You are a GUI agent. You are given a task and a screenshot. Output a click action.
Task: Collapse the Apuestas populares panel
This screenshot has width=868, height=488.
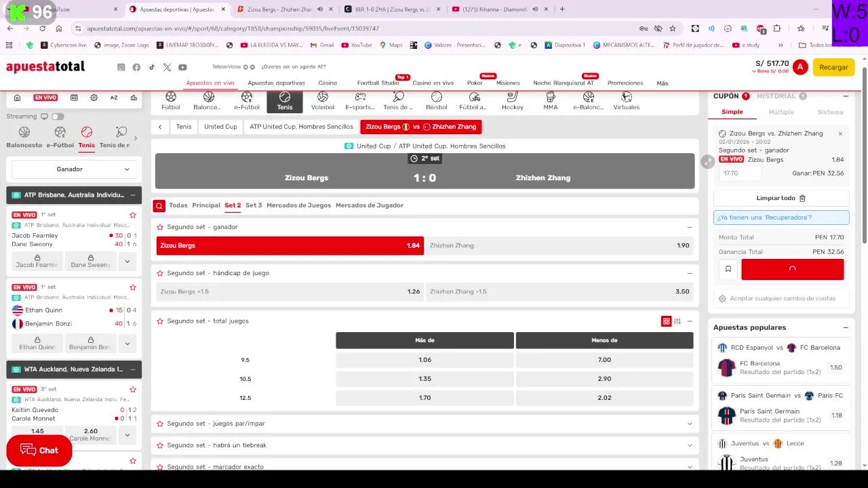(x=846, y=327)
